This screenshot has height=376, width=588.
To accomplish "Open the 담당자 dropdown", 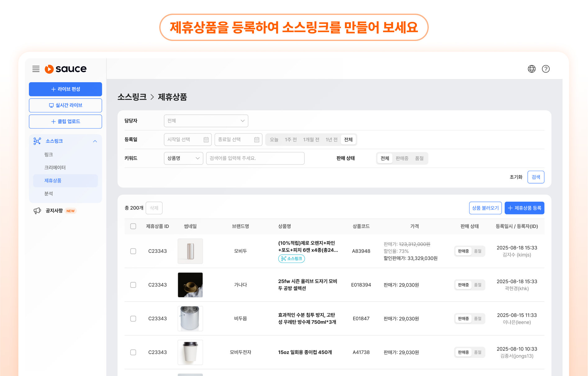I will (206, 121).
